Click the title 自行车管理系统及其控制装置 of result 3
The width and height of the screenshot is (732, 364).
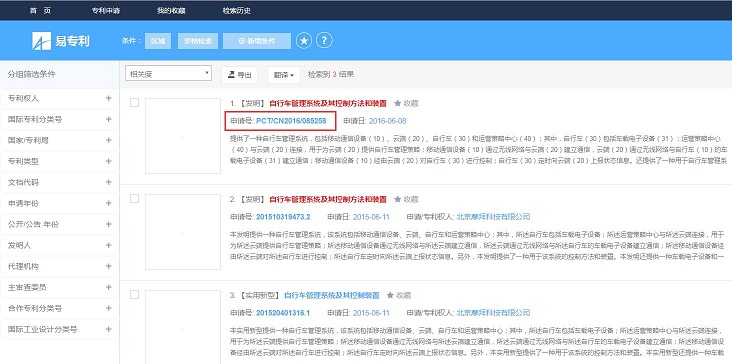pos(332,295)
